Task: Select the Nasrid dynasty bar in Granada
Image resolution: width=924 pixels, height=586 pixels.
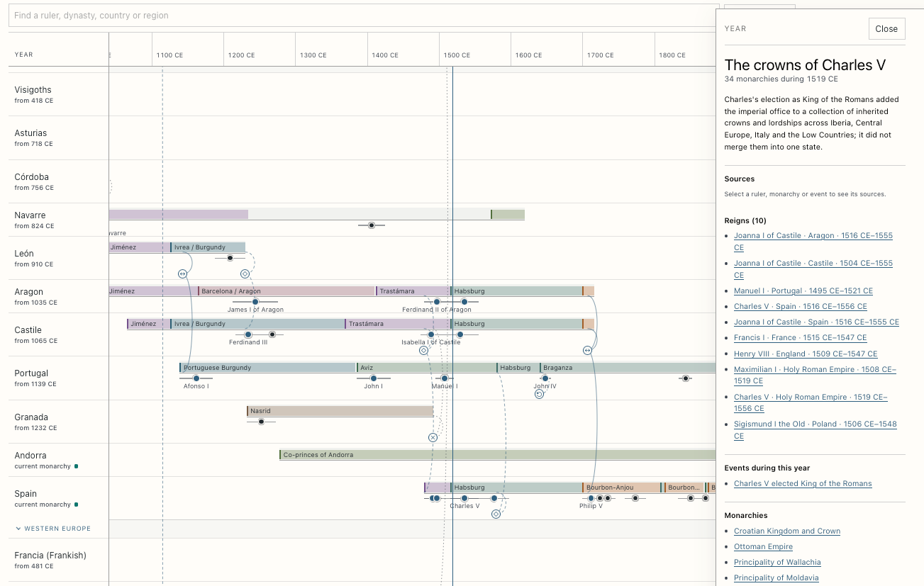Action: click(340, 411)
